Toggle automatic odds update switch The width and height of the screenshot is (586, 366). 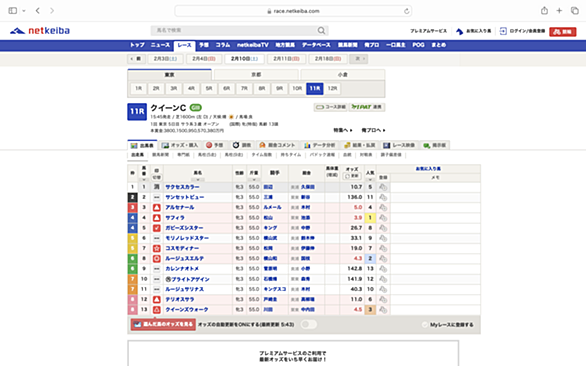tap(309, 324)
